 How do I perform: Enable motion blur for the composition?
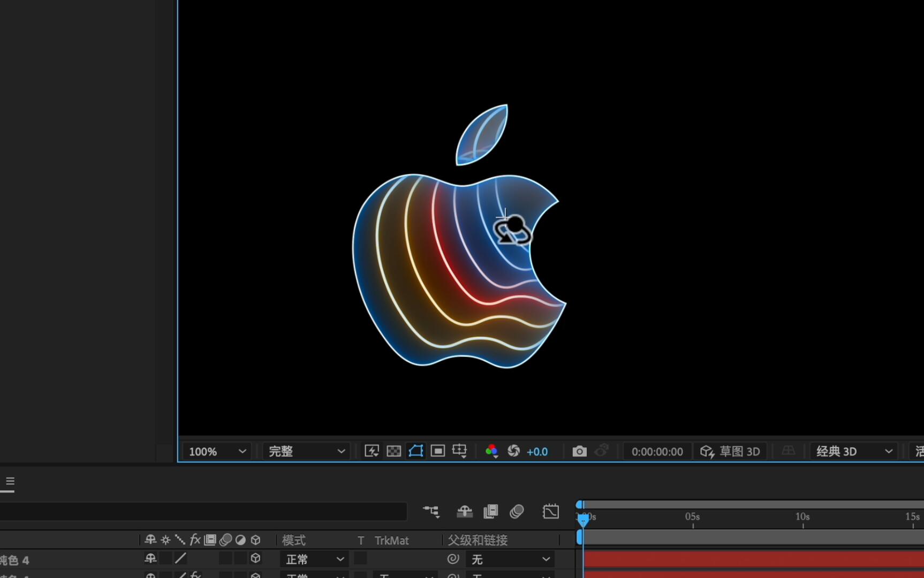[517, 512]
